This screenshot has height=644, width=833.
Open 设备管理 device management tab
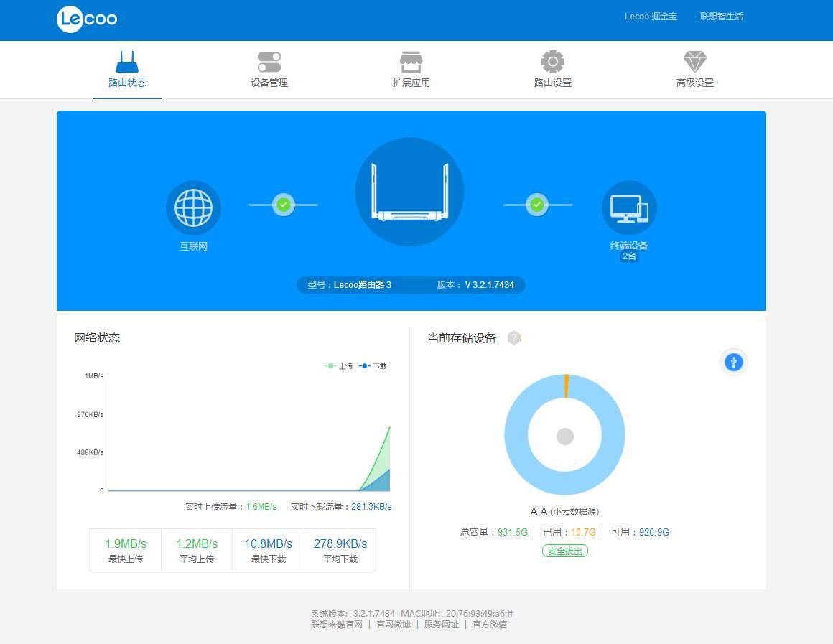pos(269,70)
